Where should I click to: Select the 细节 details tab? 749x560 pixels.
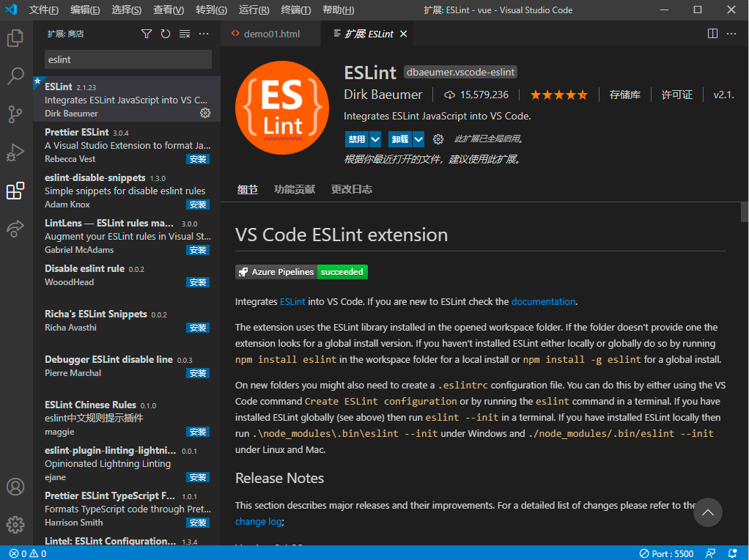coord(248,190)
